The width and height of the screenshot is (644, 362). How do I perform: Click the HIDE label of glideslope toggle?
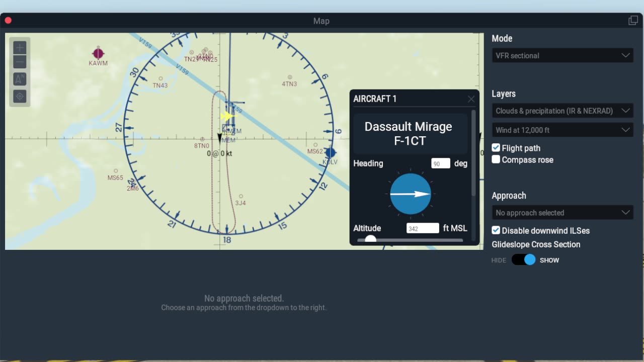pos(499,260)
